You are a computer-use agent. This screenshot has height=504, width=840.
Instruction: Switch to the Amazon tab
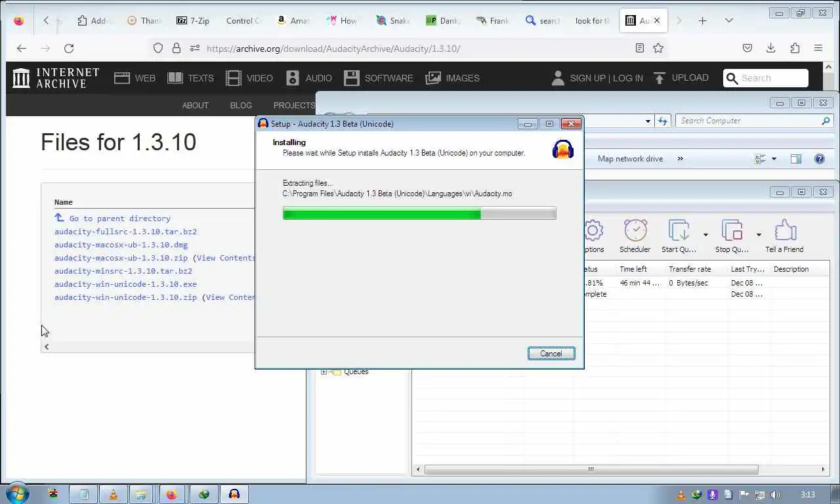[x=292, y=20]
